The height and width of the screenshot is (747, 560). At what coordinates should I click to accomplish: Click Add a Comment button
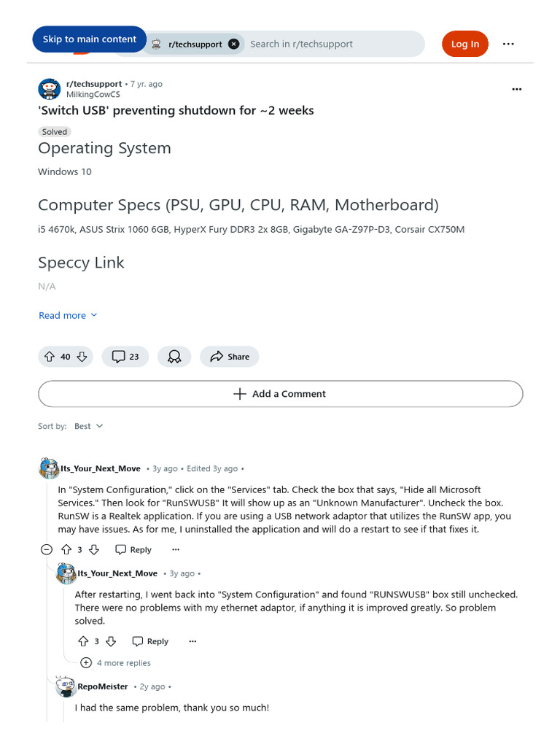[x=280, y=394]
